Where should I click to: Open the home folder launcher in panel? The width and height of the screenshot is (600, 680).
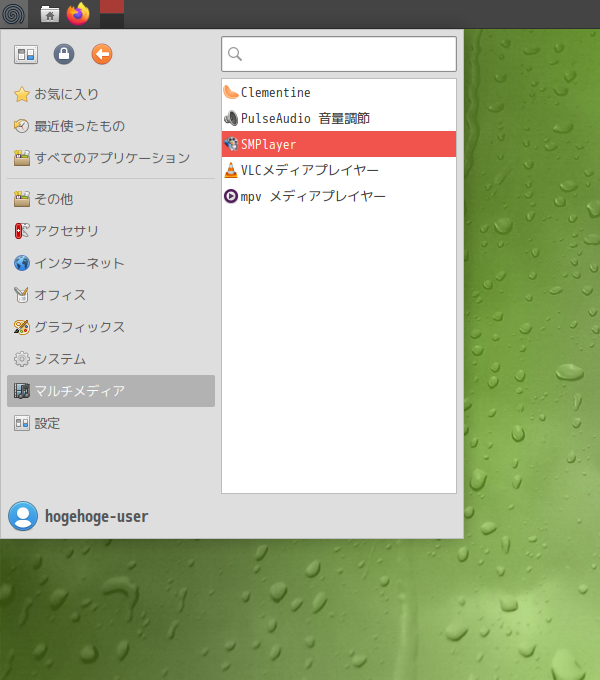click(50, 14)
